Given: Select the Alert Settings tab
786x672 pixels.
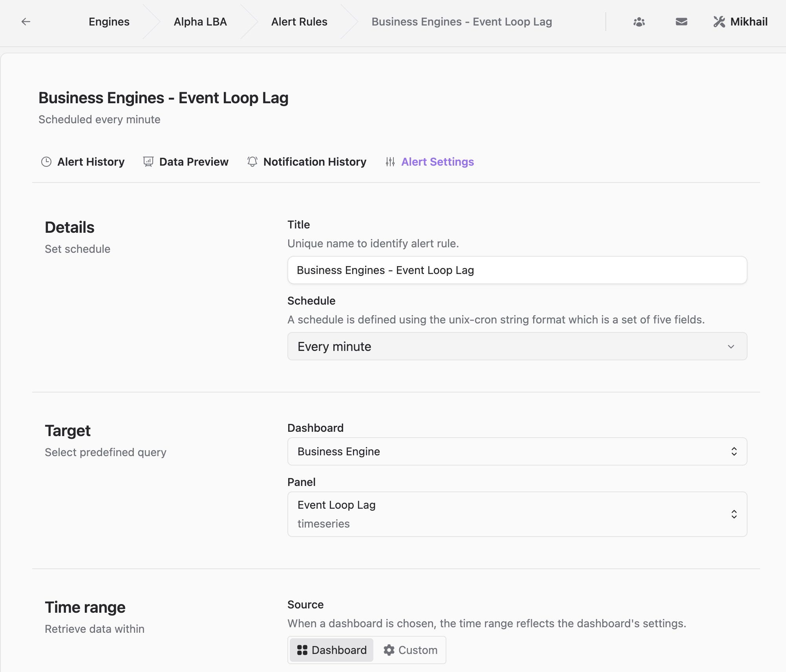Looking at the screenshot, I should (430, 162).
